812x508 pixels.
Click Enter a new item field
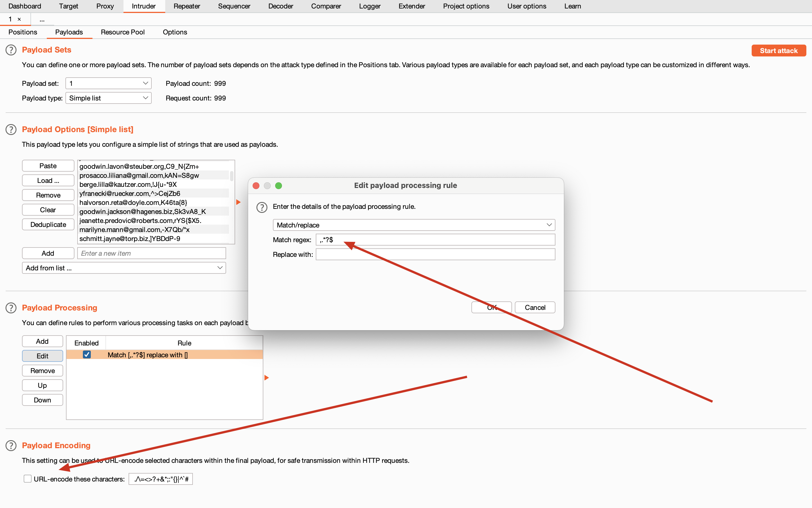(151, 253)
